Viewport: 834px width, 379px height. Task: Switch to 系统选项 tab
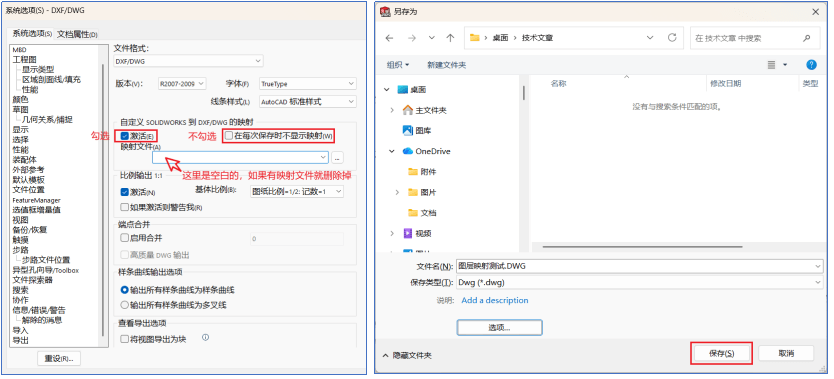pyautogui.click(x=32, y=33)
